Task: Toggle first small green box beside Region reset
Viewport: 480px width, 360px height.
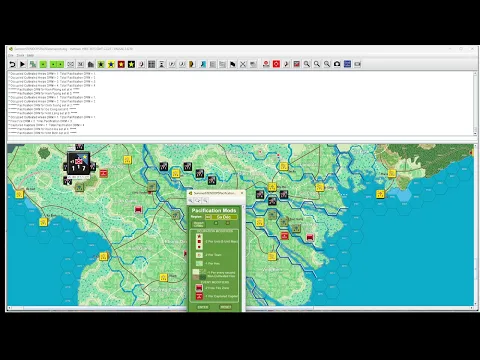Action: pos(216,223)
